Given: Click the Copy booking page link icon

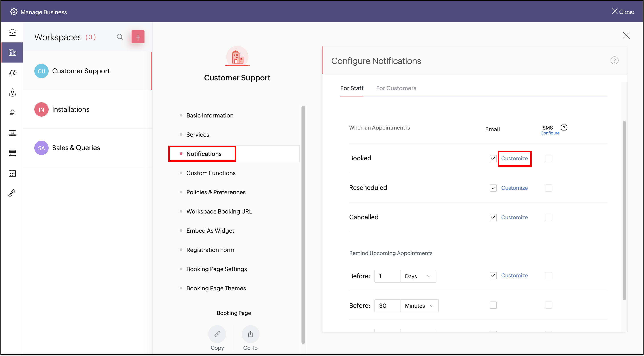Looking at the screenshot, I should click(x=217, y=334).
